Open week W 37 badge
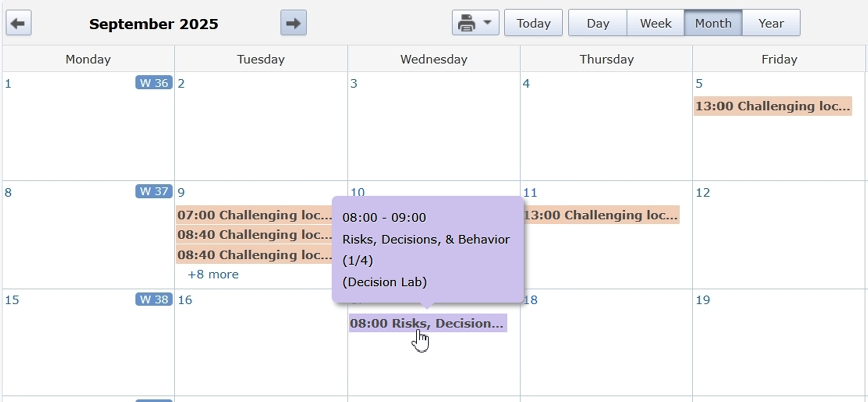Screen dimensions: 868x402 tap(154, 192)
